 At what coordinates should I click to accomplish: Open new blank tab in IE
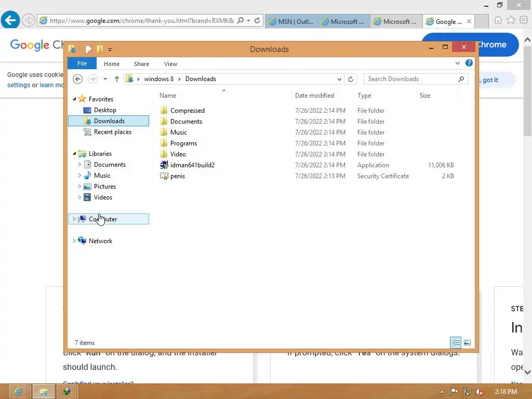pos(482,21)
